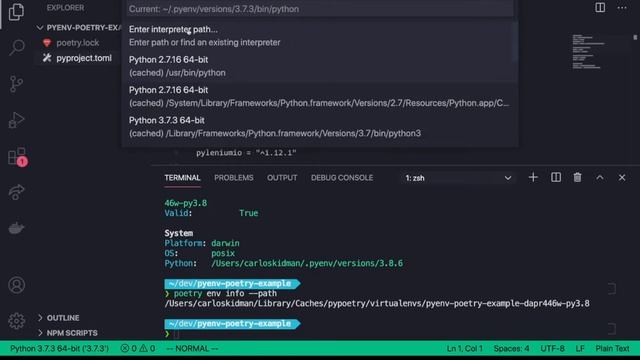
Task: Click the NORMAL vim mode indicator
Action: (192, 349)
